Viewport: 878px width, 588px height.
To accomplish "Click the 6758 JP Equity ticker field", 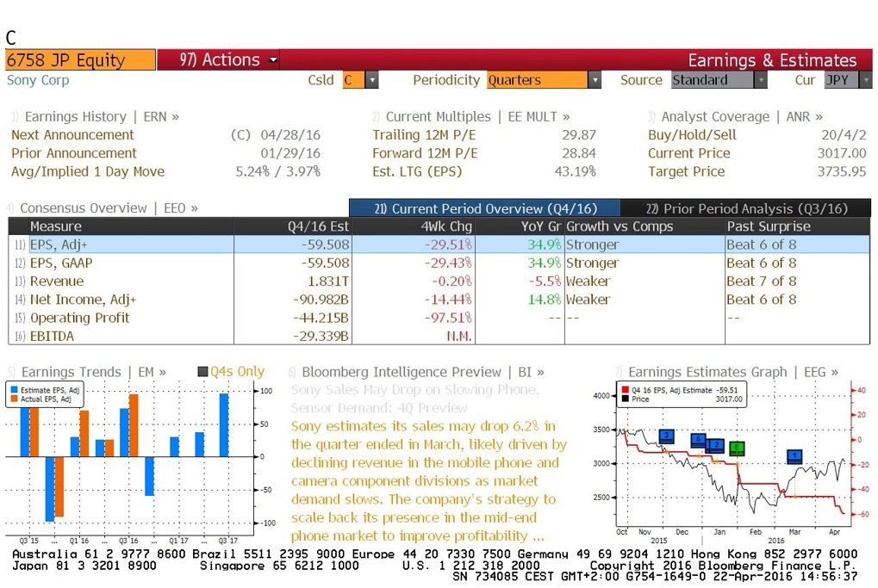I will click(x=80, y=60).
